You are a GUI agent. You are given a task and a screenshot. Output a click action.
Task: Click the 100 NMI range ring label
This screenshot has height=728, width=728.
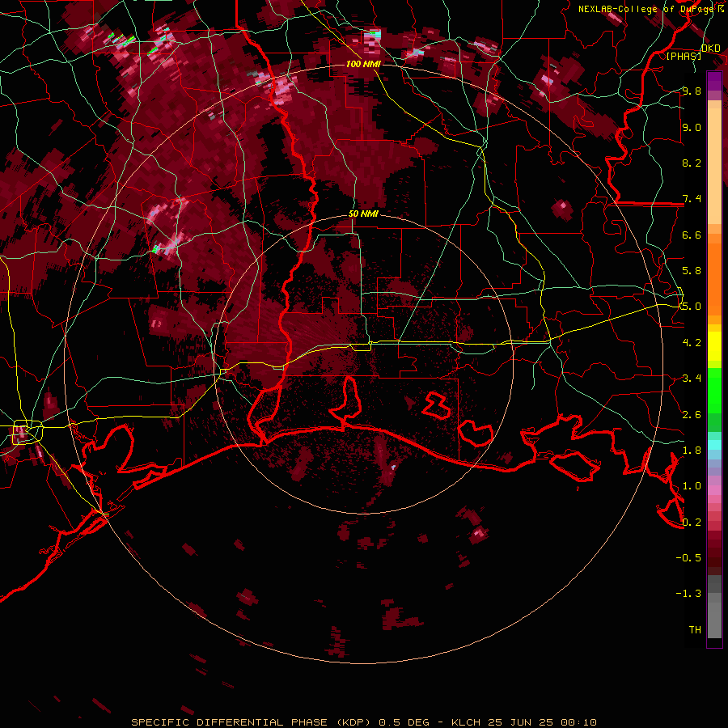[363, 64]
